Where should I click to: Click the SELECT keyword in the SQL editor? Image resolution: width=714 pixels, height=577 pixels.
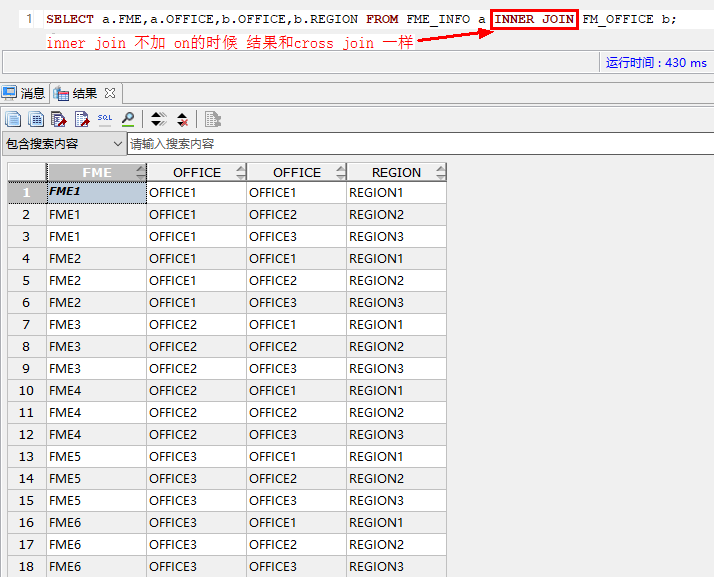(70, 19)
